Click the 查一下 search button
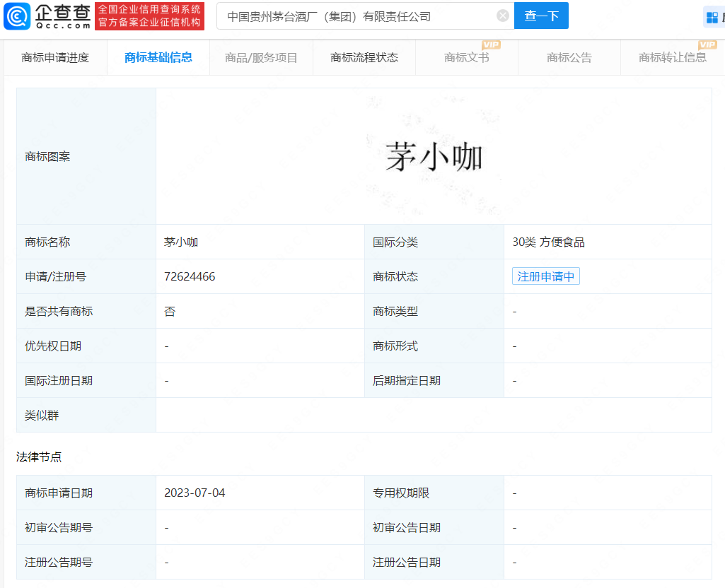 [x=541, y=16]
